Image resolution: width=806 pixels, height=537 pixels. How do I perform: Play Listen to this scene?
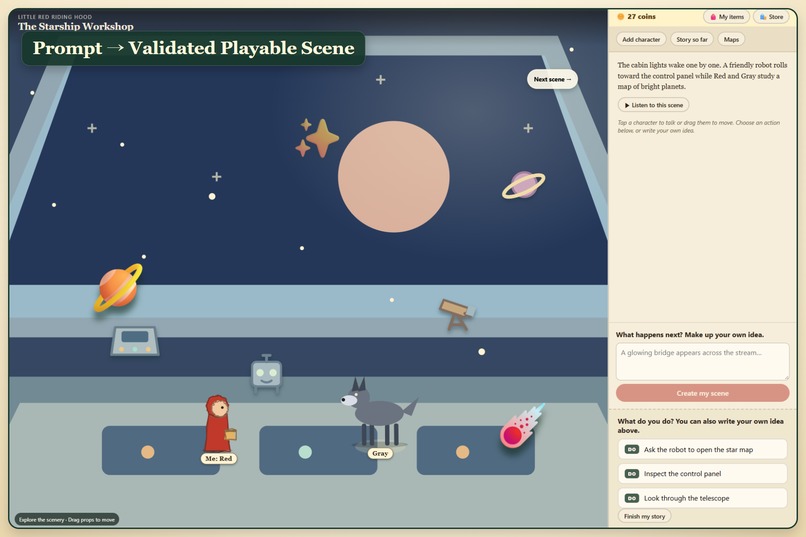click(653, 105)
